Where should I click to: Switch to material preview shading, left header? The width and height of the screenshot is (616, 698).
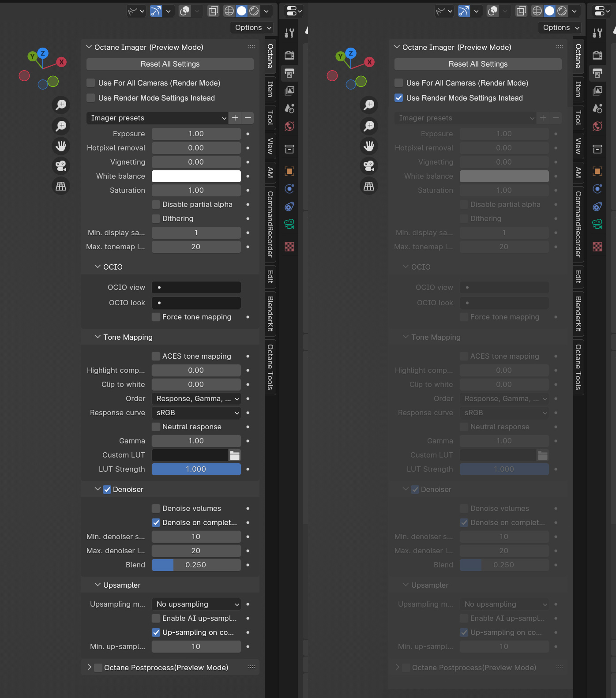click(254, 11)
